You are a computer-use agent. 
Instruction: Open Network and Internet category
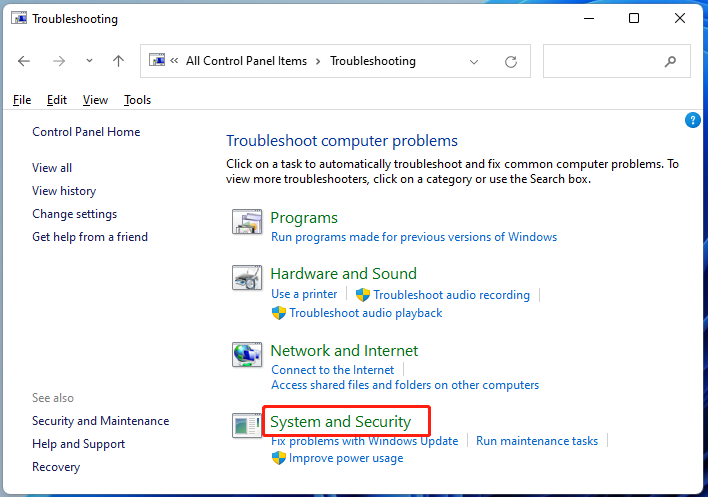[344, 351]
